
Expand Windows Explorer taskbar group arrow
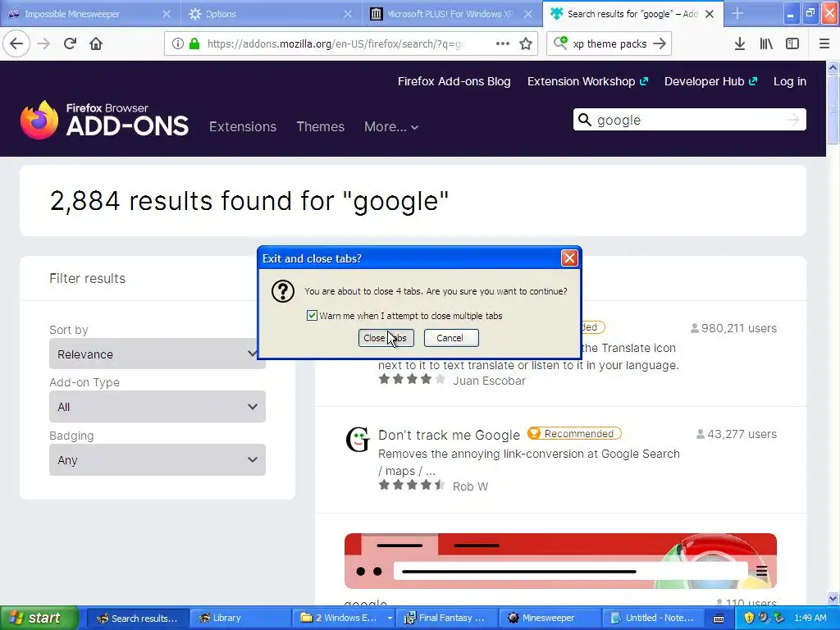(x=390, y=619)
